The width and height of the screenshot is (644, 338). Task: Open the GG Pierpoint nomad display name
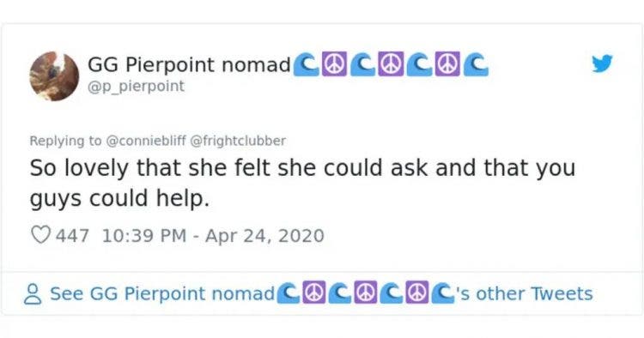[189, 65]
